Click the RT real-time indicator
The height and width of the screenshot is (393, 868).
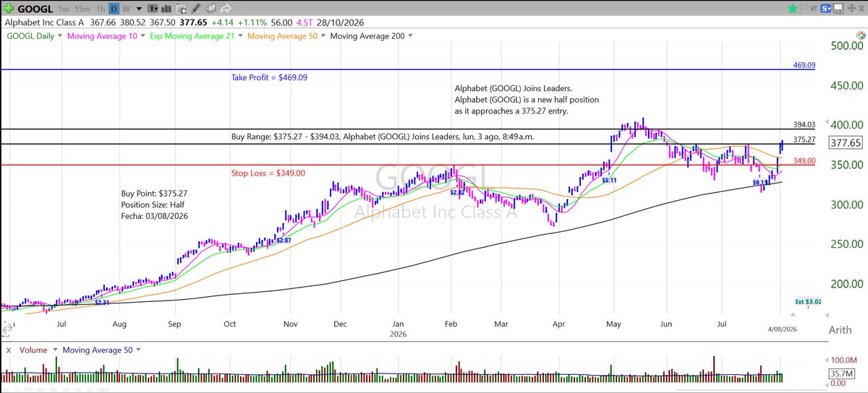point(814,9)
